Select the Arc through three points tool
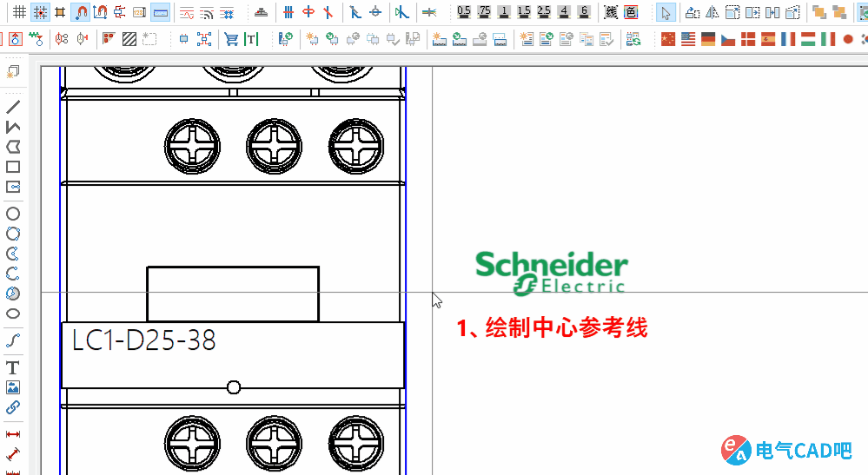The height and width of the screenshot is (475, 868). point(13,274)
